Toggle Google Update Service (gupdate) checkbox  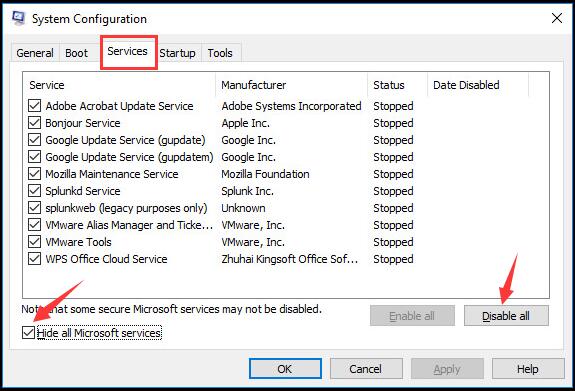[34, 140]
